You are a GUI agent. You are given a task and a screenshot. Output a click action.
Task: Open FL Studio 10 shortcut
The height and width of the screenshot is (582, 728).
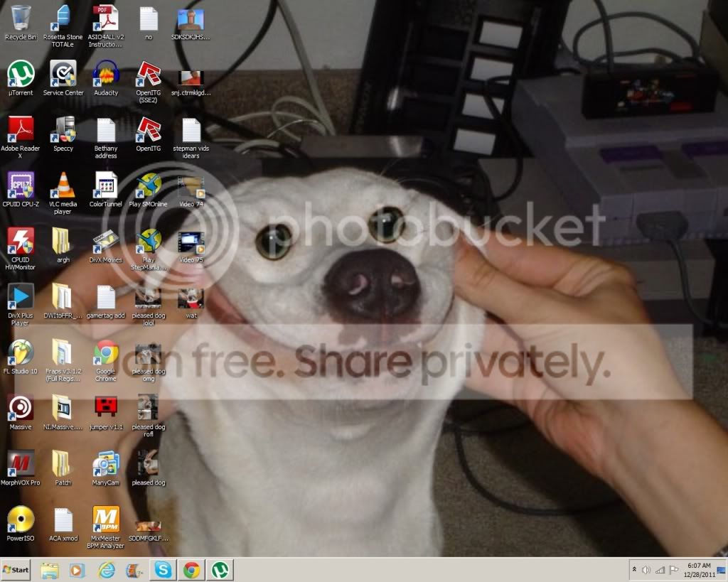point(21,352)
